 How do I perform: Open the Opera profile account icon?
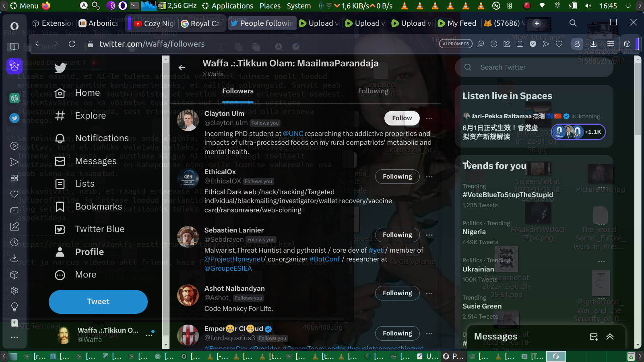[577, 44]
